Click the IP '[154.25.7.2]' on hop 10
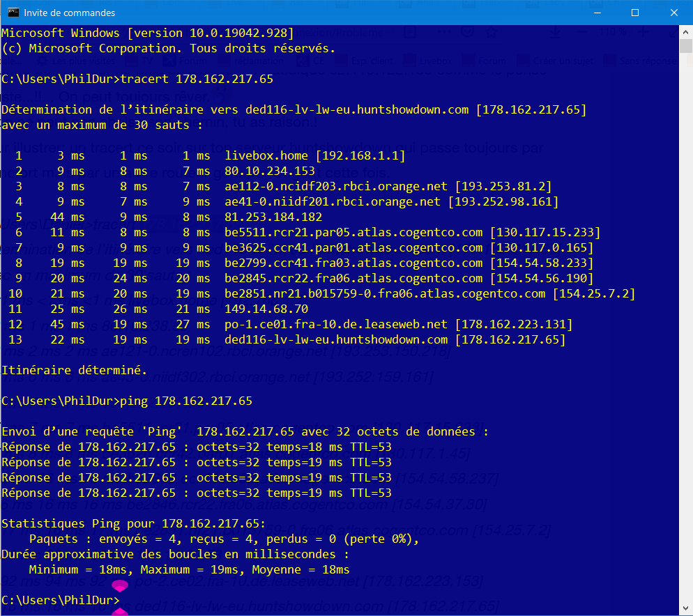This screenshot has width=693, height=616. pos(594,293)
